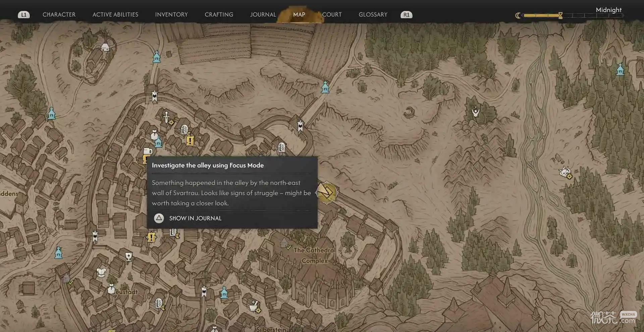Select the west gate banner marker
The image size is (644, 332).
tap(95, 236)
